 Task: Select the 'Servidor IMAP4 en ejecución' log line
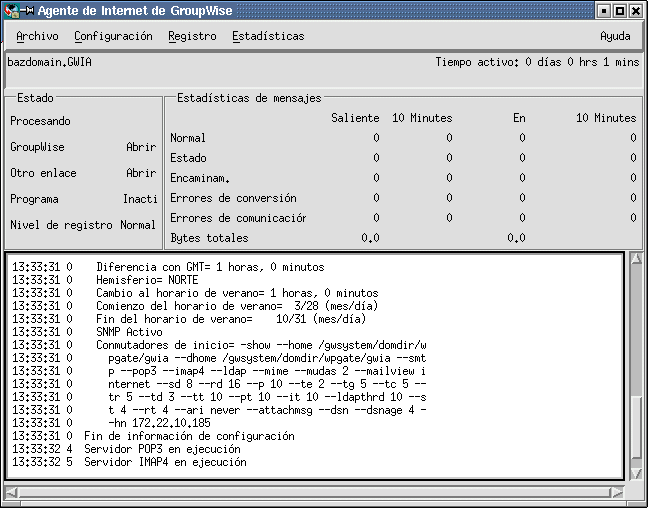click(x=164, y=462)
